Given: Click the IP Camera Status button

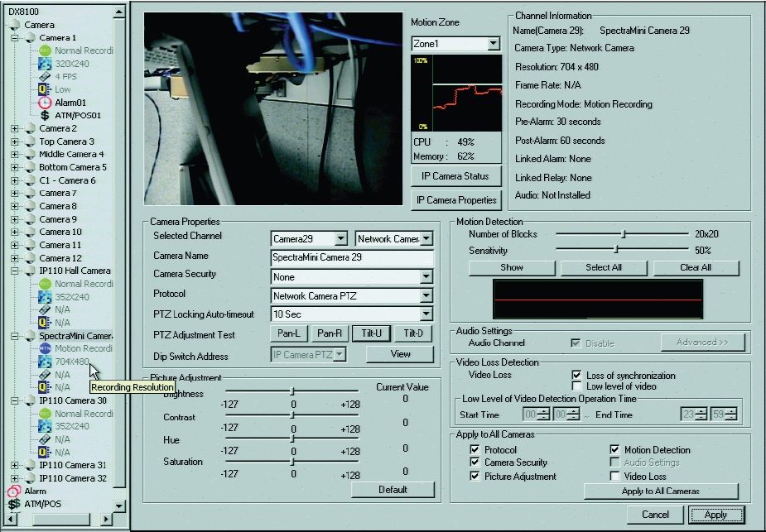Looking at the screenshot, I should pyautogui.click(x=455, y=176).
